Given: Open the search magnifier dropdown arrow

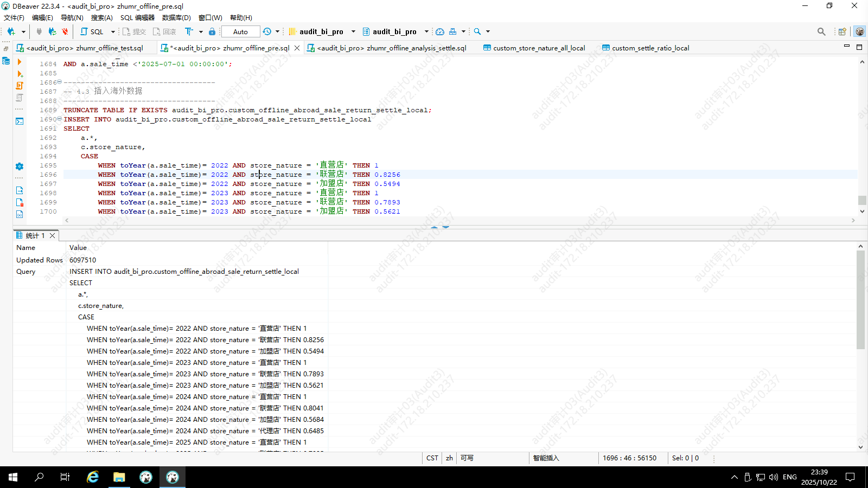Looking at the screenshot, I should [x=488, y=31].
